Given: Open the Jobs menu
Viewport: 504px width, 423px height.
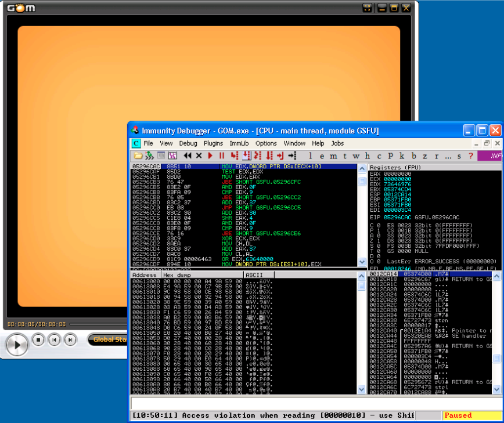Looking at the screenshot, I should pyautogui.click(x=337, y=143).
